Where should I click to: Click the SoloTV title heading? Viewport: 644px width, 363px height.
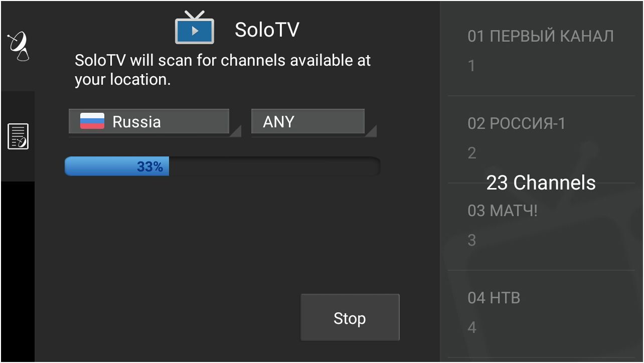pos(267,29)
